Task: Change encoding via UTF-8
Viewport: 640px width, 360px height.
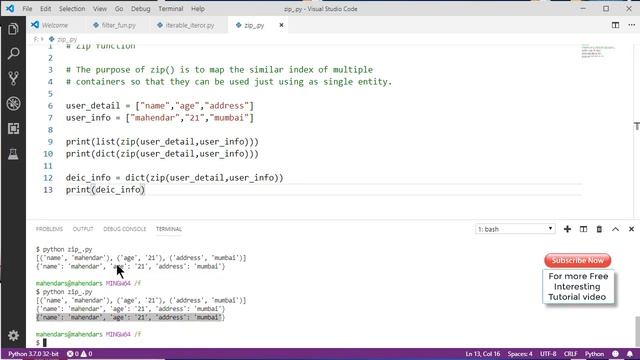Action: point(548,354)
